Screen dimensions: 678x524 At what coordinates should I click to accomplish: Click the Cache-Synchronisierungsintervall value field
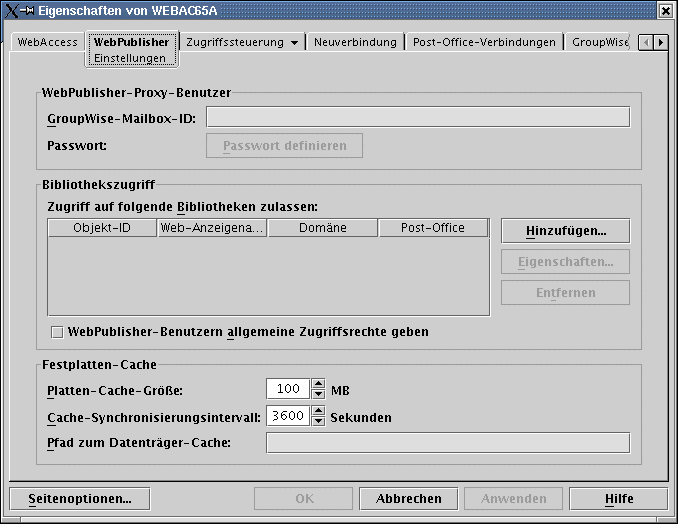pos(288,415)
